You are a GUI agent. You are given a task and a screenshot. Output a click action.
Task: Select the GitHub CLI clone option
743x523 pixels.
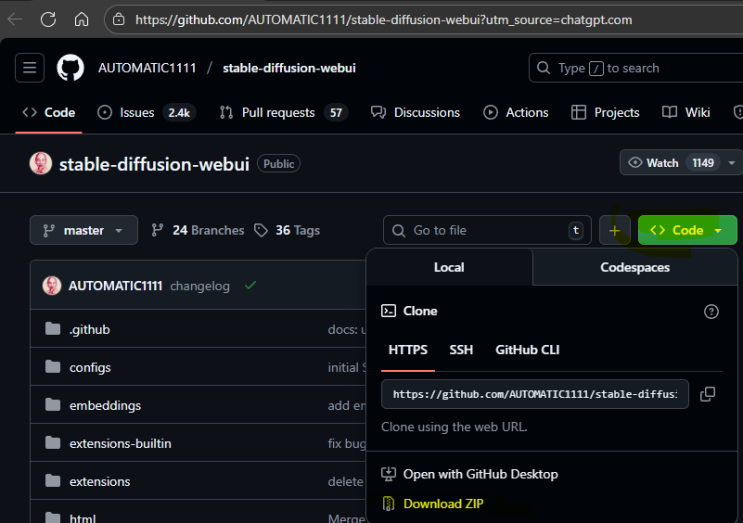(527, 350)
